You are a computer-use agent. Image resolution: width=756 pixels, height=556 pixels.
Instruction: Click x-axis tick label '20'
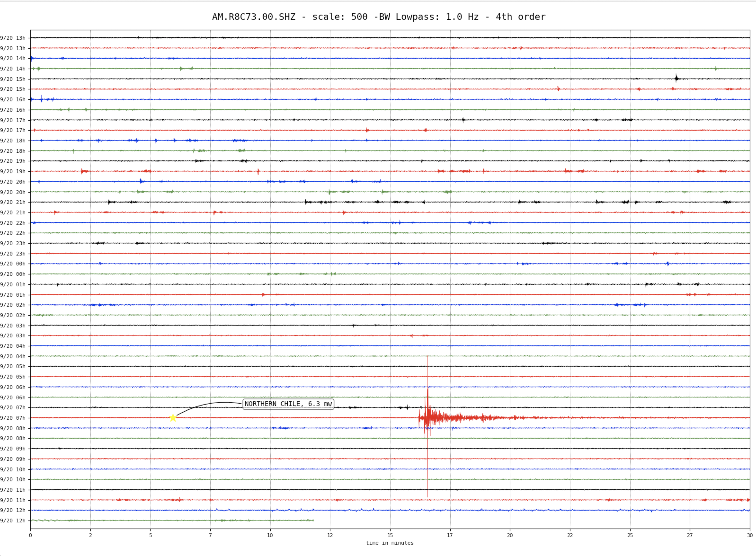[510, 535]
